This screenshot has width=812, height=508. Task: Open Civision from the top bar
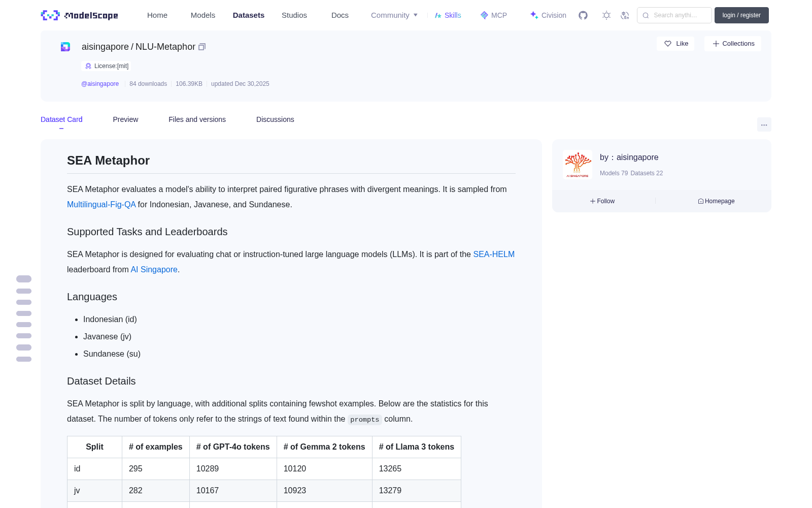coord(548,15)
